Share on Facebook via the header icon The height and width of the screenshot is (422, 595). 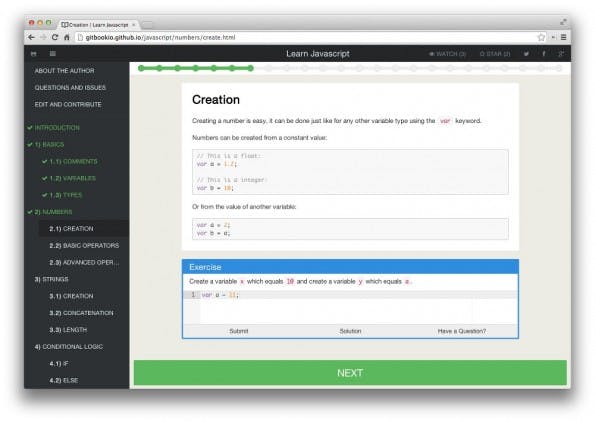click(544, 54)
